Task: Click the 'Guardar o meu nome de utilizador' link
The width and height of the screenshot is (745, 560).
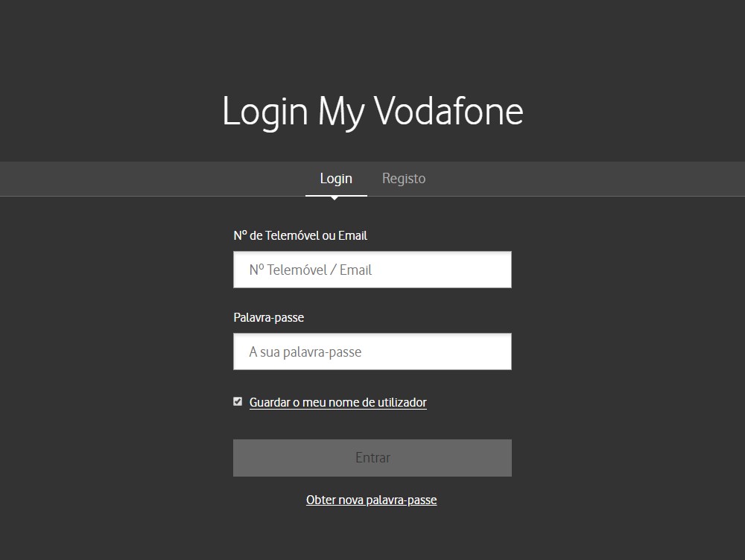Action: (337, 403)
